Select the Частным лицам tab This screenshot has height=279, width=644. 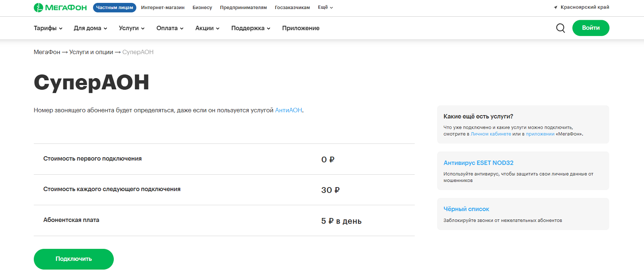115,7
